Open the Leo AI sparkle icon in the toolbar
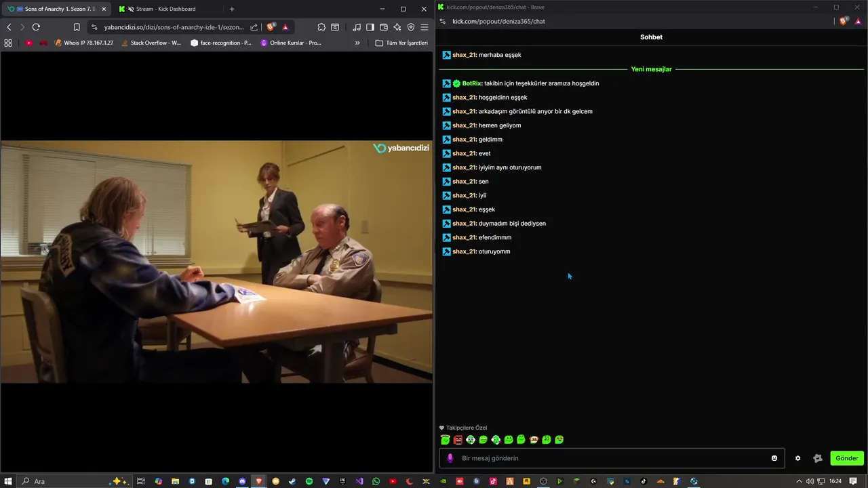The image size is (868, 488). [397, 27]
